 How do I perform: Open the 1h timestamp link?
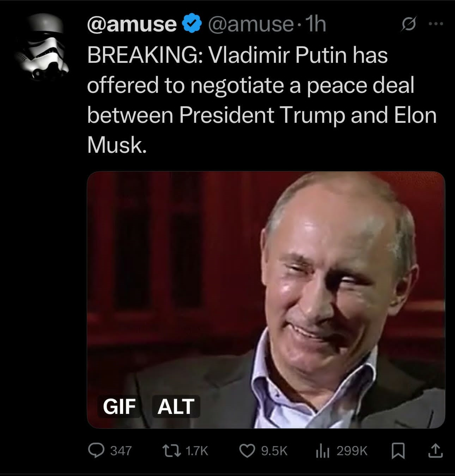click(315, 24)
